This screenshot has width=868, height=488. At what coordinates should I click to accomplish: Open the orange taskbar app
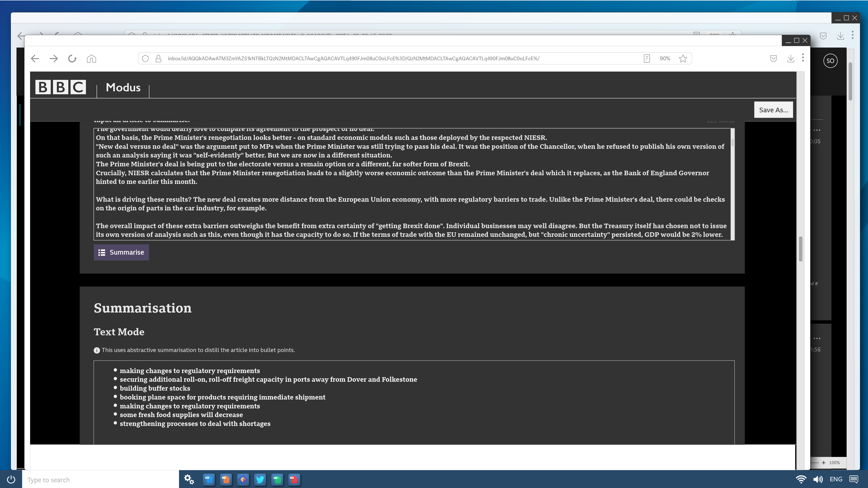226,479
